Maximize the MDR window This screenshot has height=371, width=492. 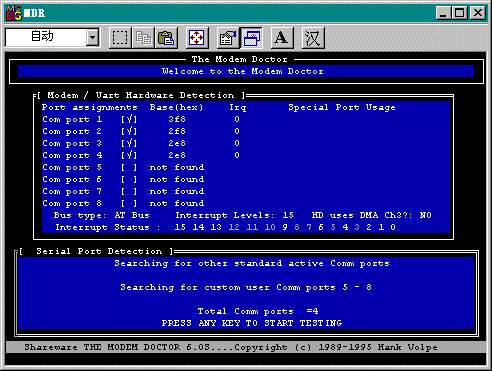pyautogui.click(x=460, y=13)
